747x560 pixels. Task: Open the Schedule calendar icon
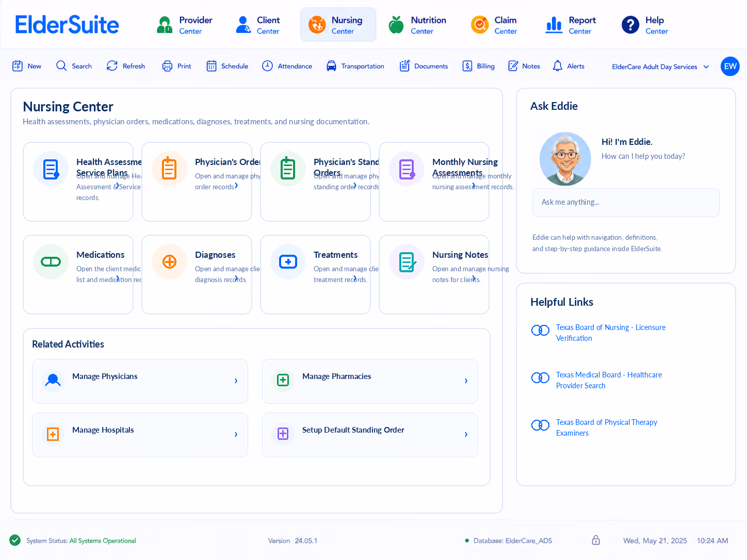tap(212, 66)
